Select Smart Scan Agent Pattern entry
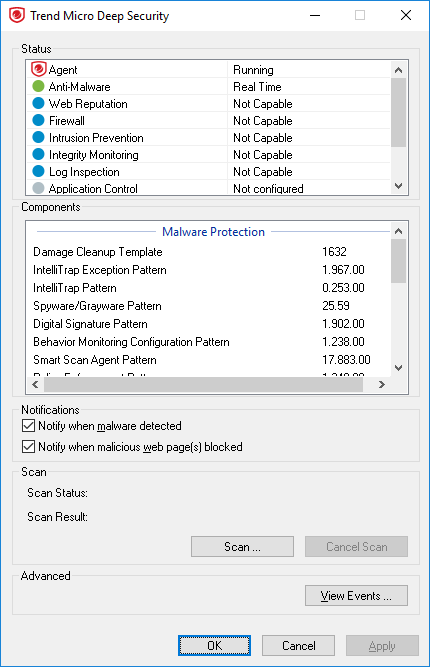This screenshot has width=430, height=667. pyautogui.click(x=95, y=360)
